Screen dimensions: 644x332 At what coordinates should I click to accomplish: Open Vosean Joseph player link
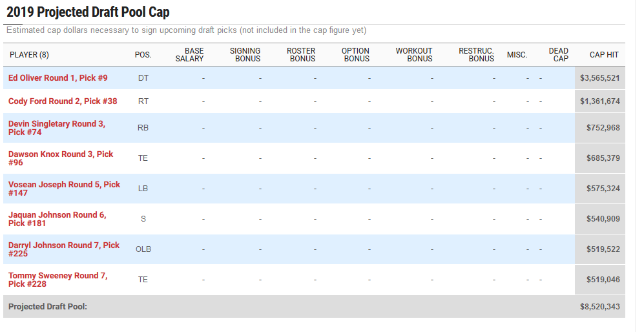[x=64, y=189]
